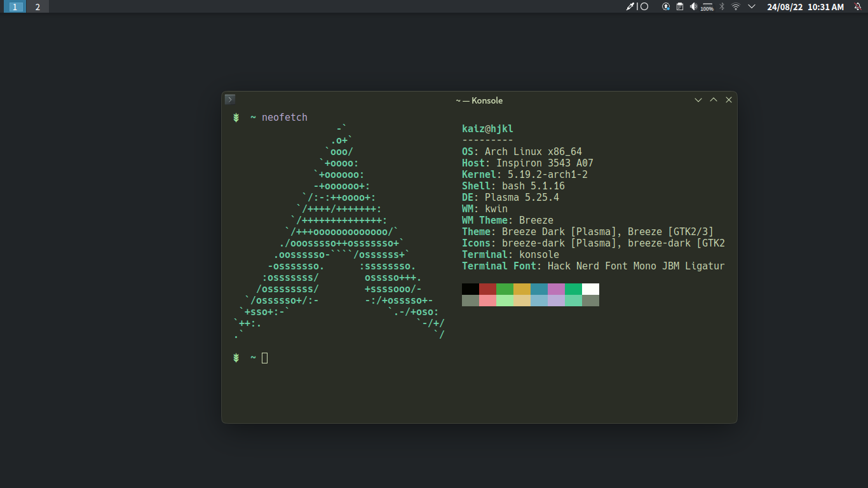This screenshot has height=488, width=868.
Task: Switch to virtual desktop 1
Action: [x=16, y=6]
